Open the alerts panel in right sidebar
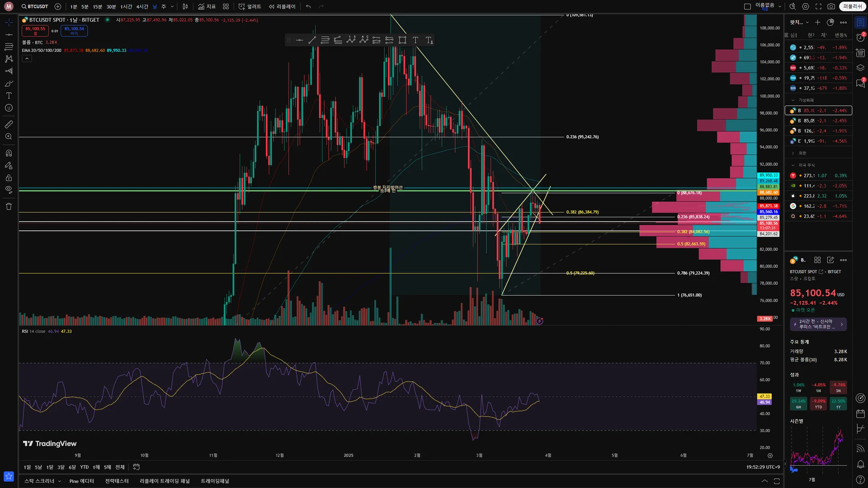The height and width of the screenshot is (488, 868). (x=860, y=38)
